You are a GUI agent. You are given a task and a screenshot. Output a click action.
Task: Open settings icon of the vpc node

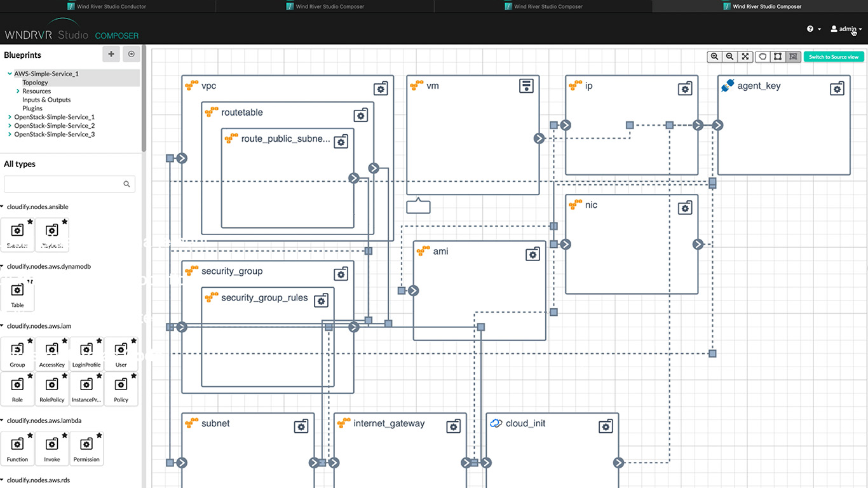tap(381, 88)
